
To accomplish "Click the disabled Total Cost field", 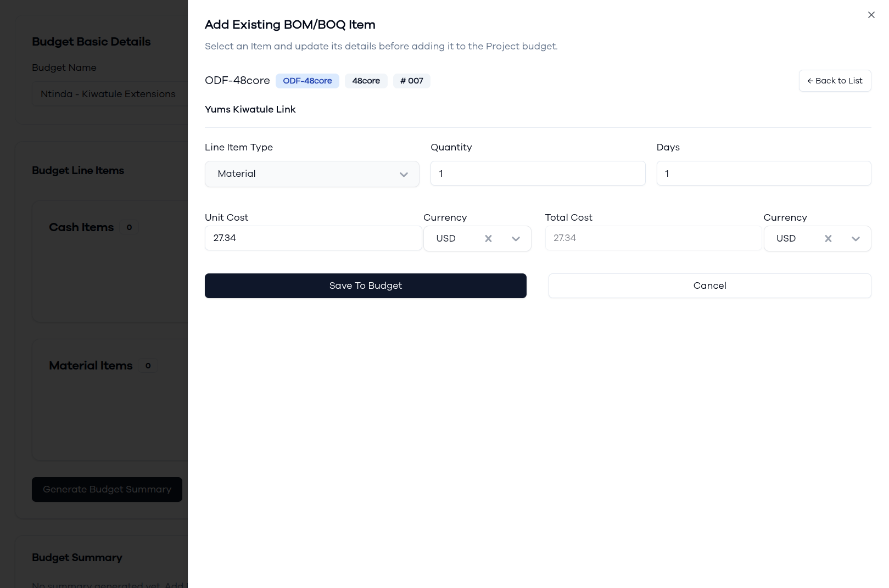I will [653, 238].
